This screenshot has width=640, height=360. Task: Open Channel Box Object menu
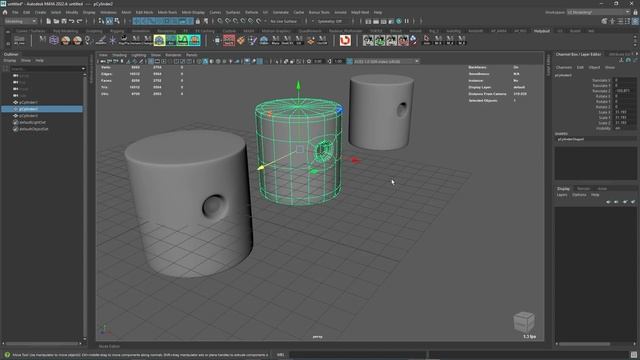click(x=594, y=67)
